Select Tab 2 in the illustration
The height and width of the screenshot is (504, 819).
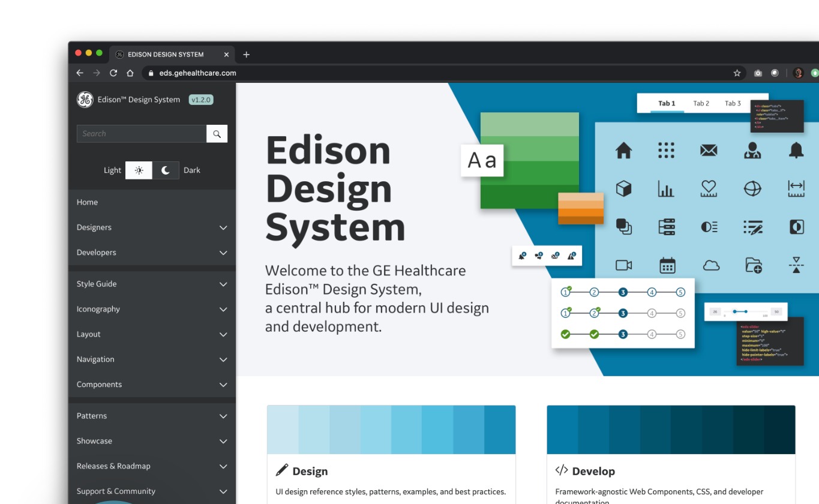pos(701,103)
